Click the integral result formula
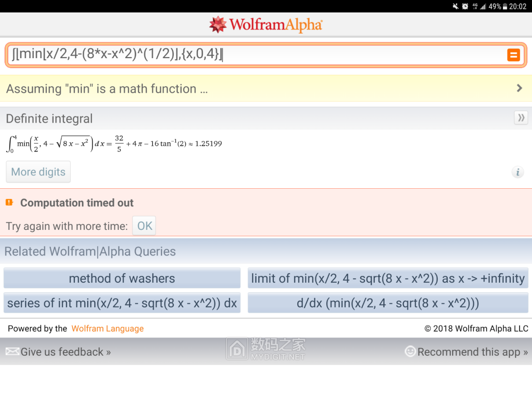The width and height of the screenshot is (532, 399). click(114, 144)
